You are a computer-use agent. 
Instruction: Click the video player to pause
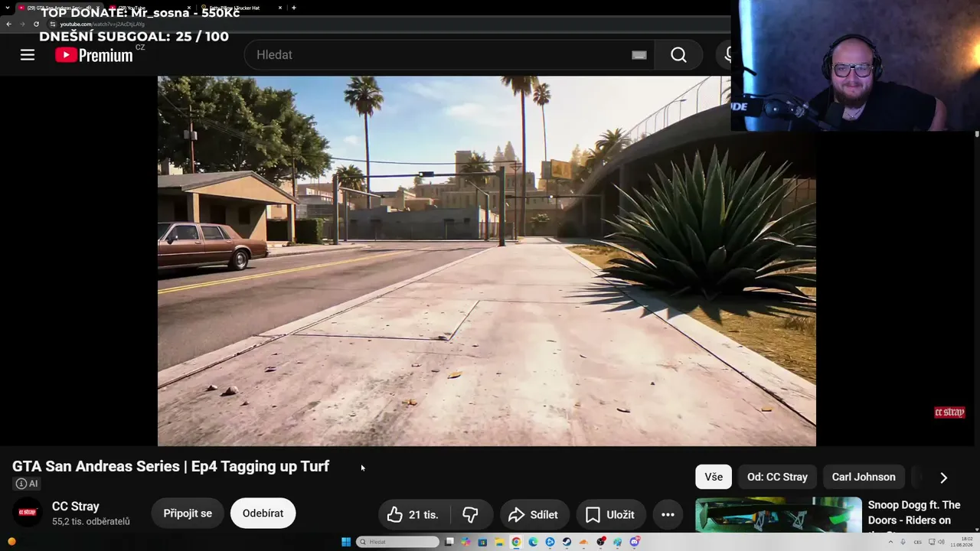pyautogui.click(x=487, y=260)
